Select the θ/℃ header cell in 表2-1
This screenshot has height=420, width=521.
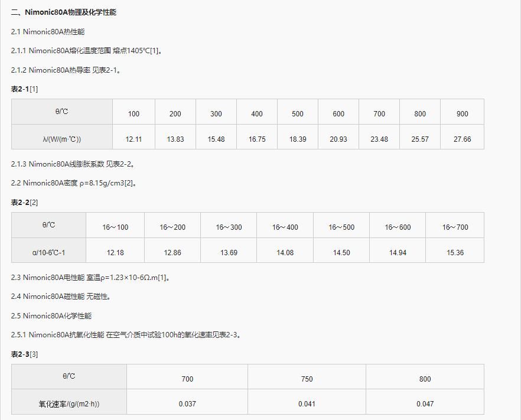tap(61, 111)
